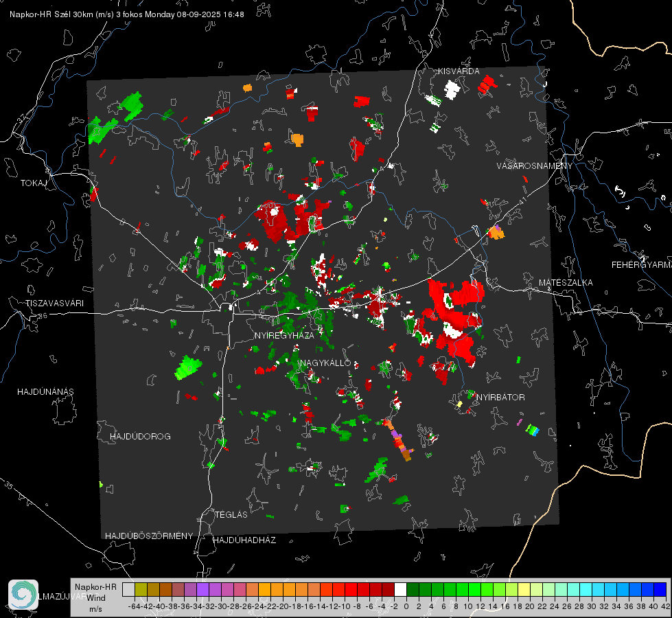Click the bright green echo west of Nagykálló
This screenshot has width=672, height=618.
[188, 367]
